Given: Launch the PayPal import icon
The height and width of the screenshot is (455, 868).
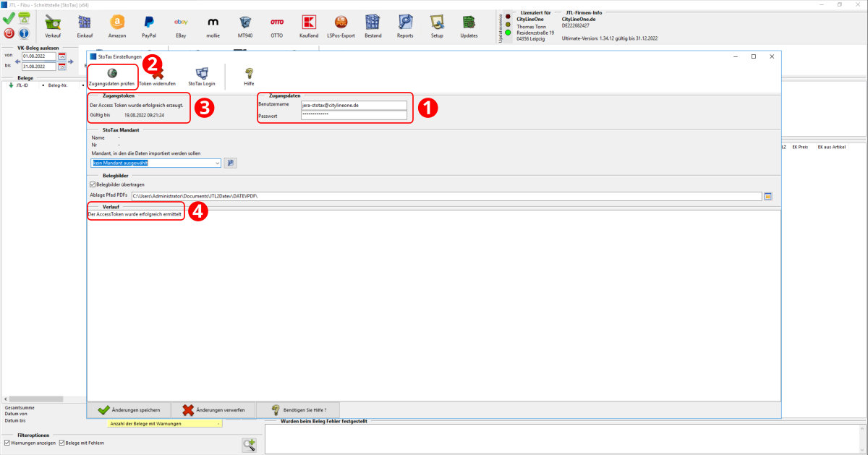Looking at the screenshot, I should [x=149, y=25].
